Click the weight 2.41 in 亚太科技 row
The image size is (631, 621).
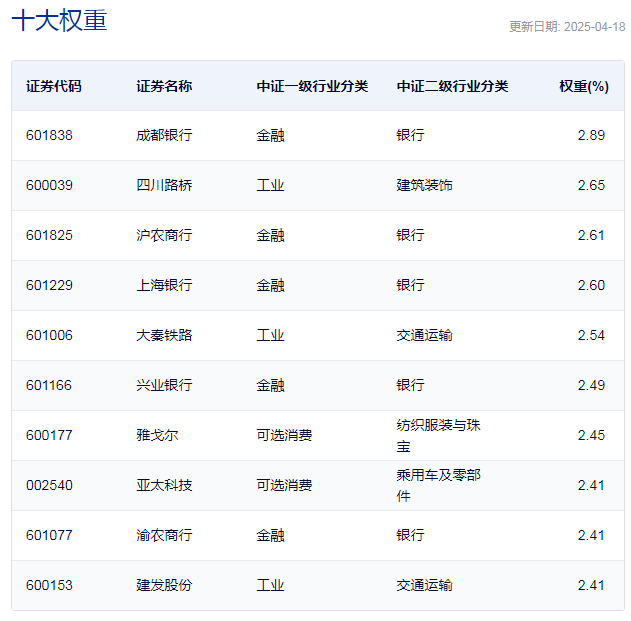coord(591,485)
